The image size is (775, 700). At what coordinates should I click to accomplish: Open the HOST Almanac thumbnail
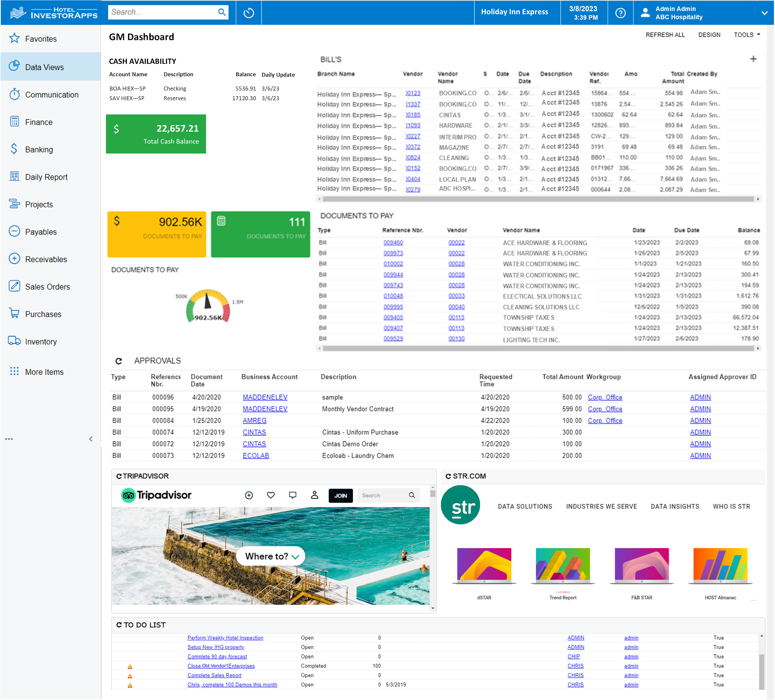(x=720, y=566)
